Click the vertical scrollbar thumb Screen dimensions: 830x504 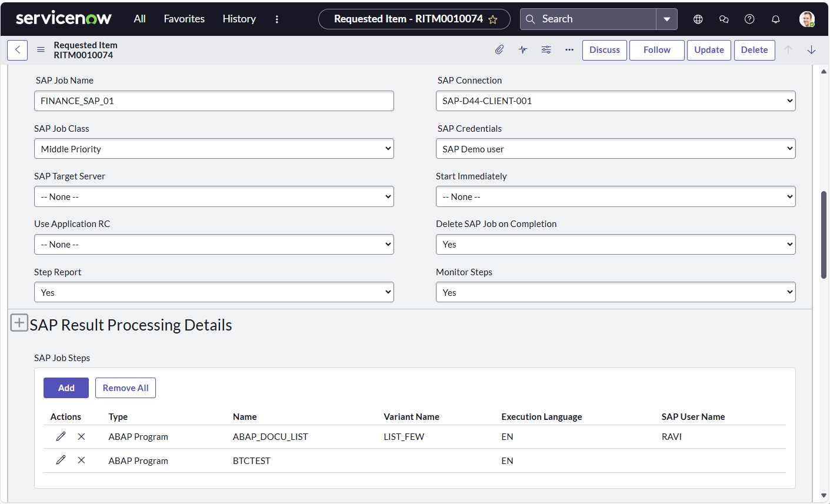pos(824,235)
